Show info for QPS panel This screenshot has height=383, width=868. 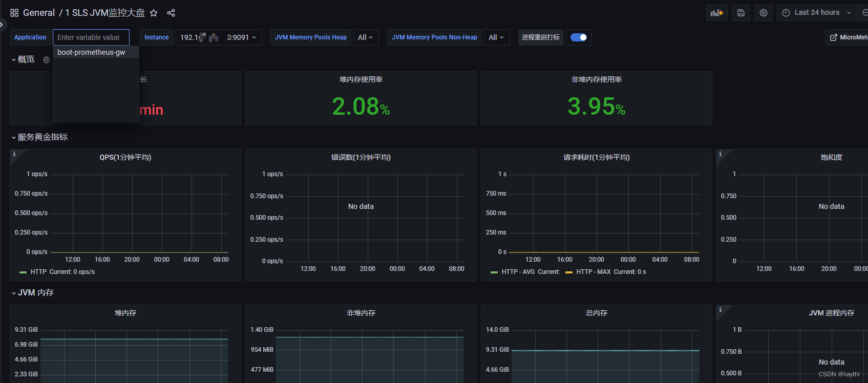(x=14, y=154)
